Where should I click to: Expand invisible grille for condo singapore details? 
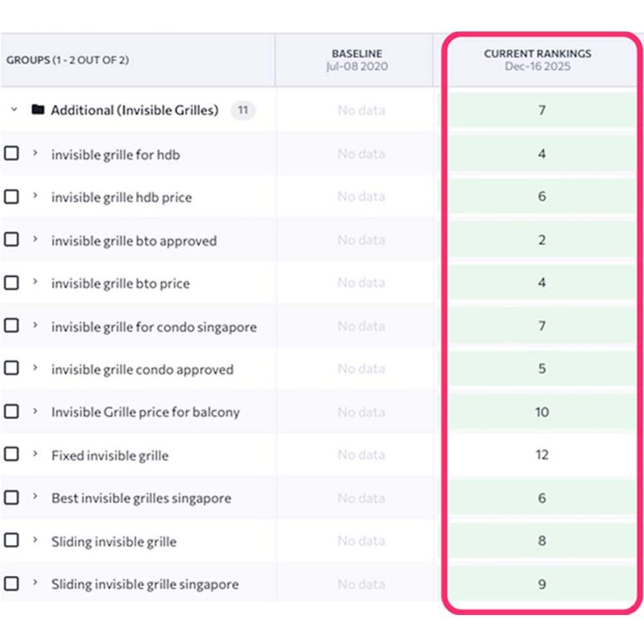[35, 325]
